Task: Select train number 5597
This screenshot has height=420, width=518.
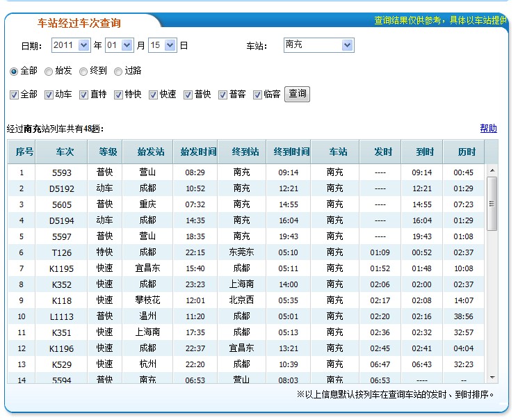Action: (x=62, y=236)
